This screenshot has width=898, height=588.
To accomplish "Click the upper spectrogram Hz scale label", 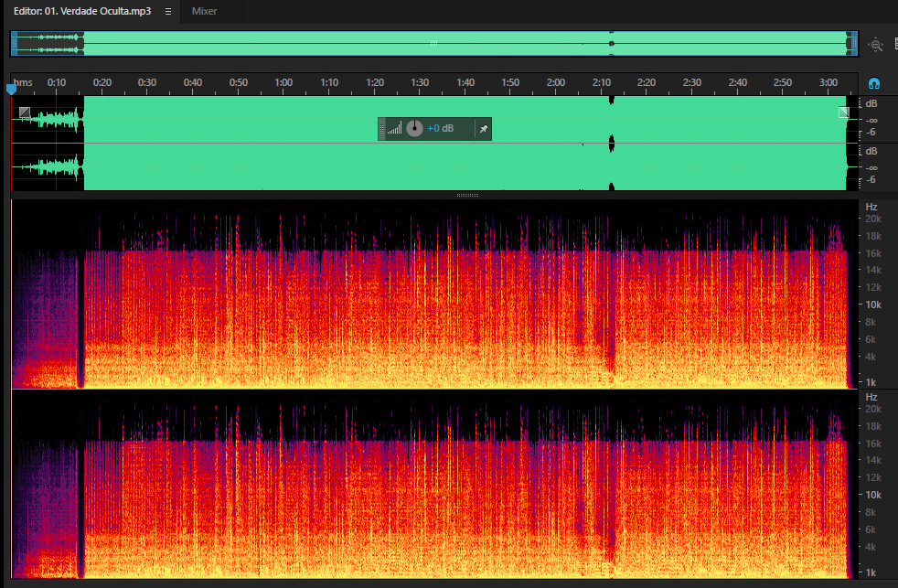I will click(x=871, y=207).
